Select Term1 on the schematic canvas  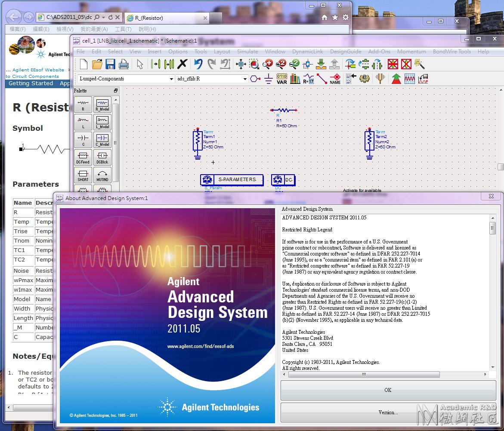[x=198, y=144]
